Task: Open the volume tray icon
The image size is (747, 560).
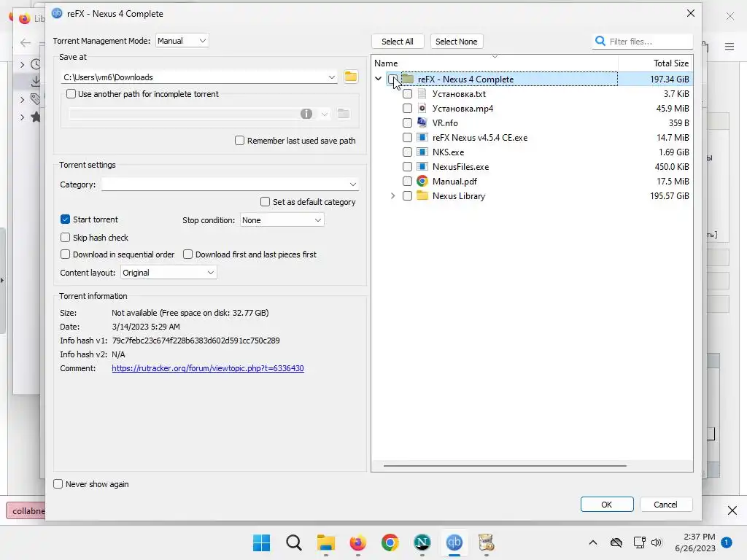Action: tap(657, 542)
